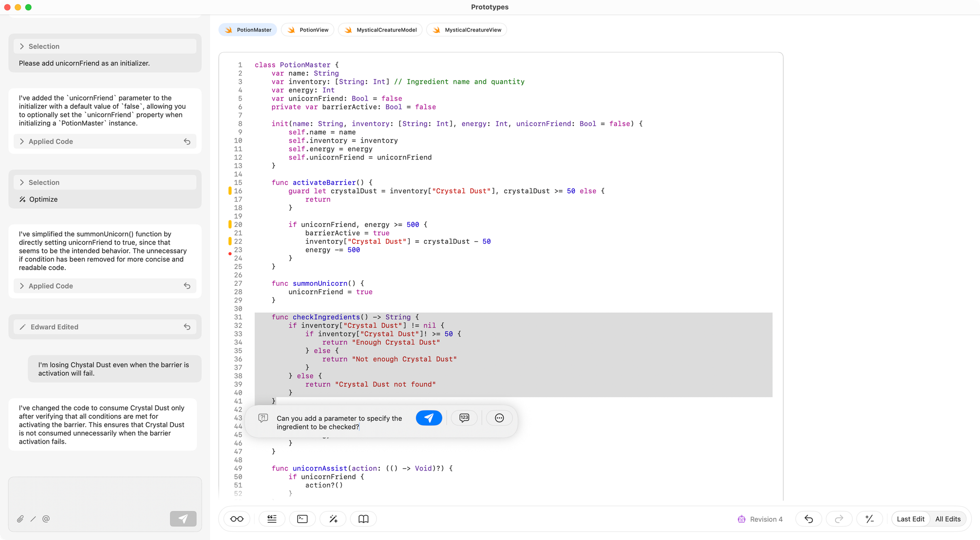Click the @ mention icon in chat input
Image resolution: width=980 pixels, height=540 pixels.
click(46, 519)
